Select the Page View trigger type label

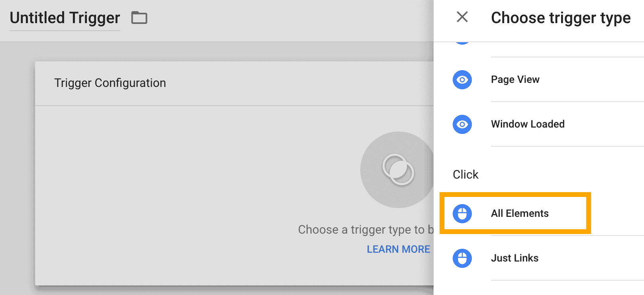coord(515,80)
